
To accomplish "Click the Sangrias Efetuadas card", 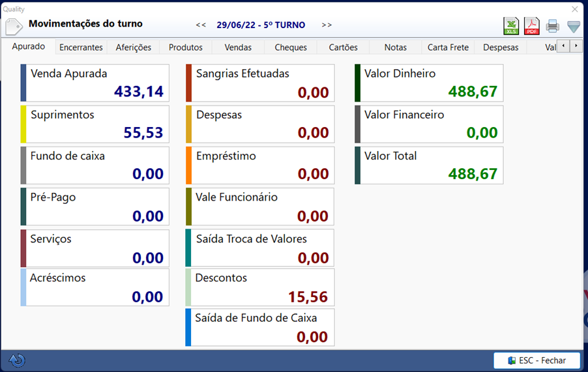I will [x=260, y=83].
